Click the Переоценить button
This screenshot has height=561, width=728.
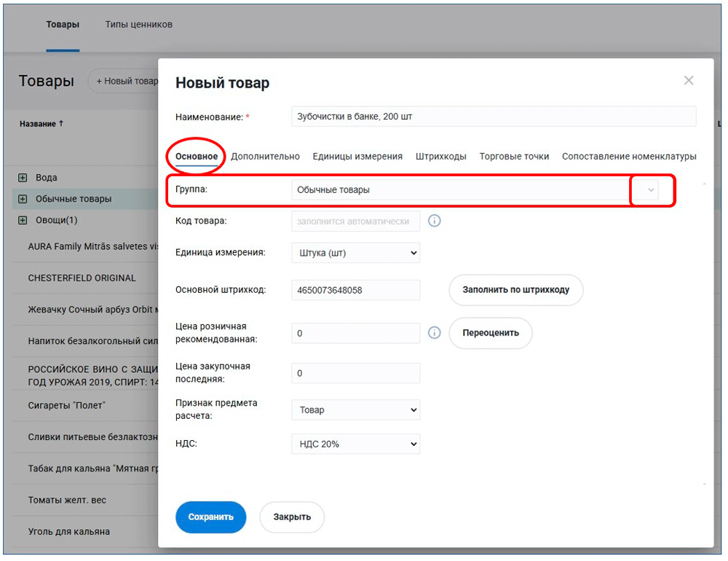pyautogui.click(x=490, y=333)
